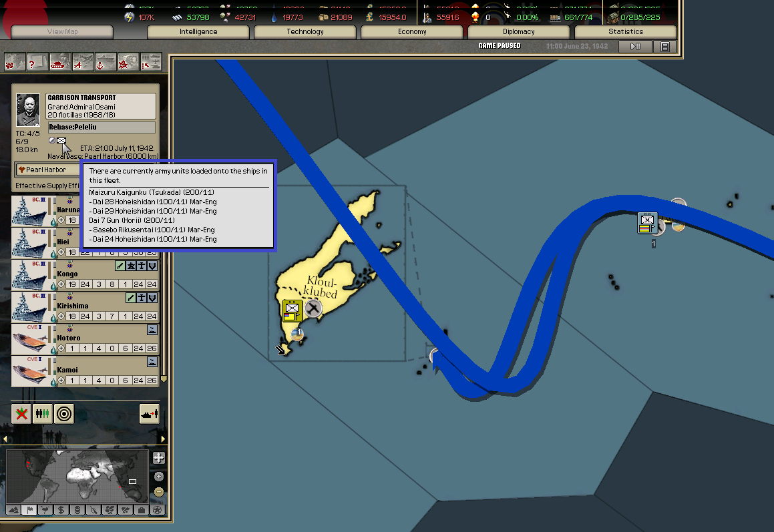Click the unload troops from ship icon

pyautogui.click(x=149, y=413)
